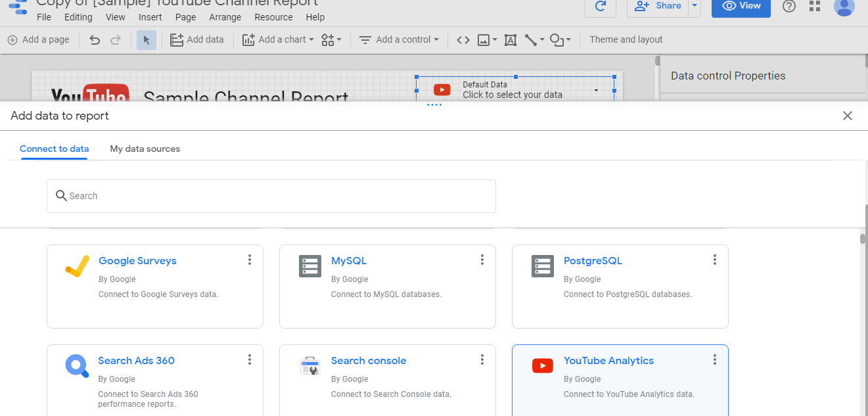Click the YouTube Analytics play icon
The image size is (868, 416).
coord(543,366)
